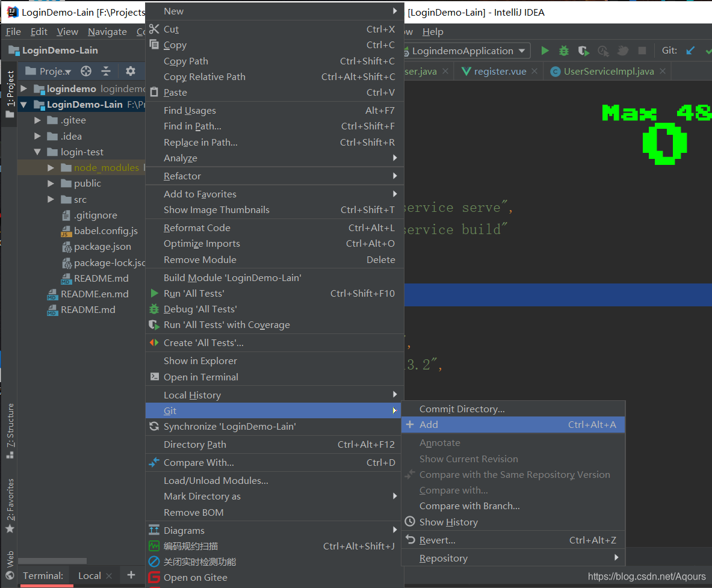Expand the node_modules folder
This screenshot has height=588, width=712.
pos(51,167)
